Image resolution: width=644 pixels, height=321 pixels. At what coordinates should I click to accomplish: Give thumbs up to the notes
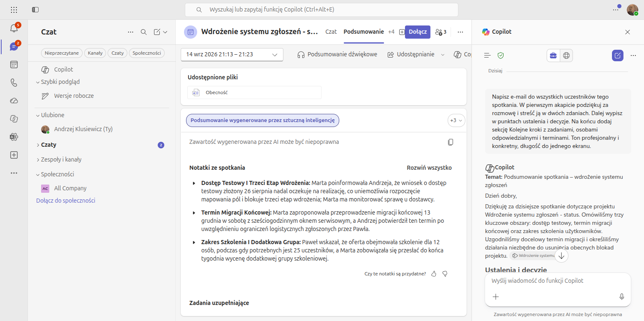point(434,274)
